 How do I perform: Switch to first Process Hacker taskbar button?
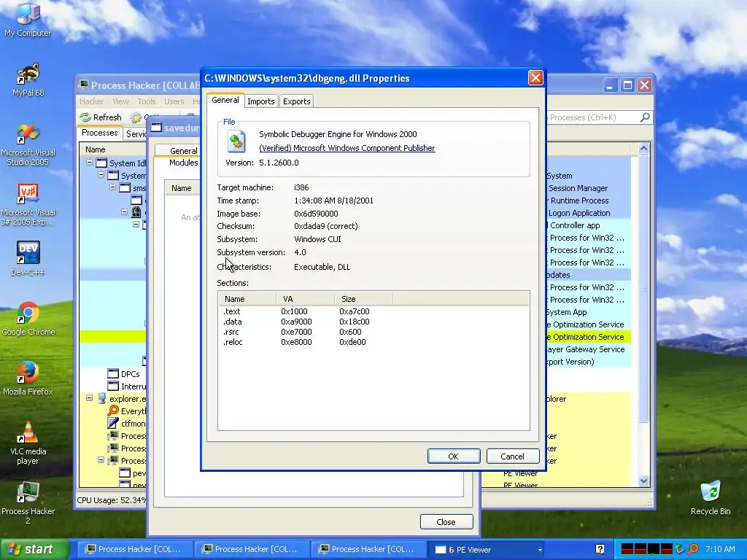point(135,549)
